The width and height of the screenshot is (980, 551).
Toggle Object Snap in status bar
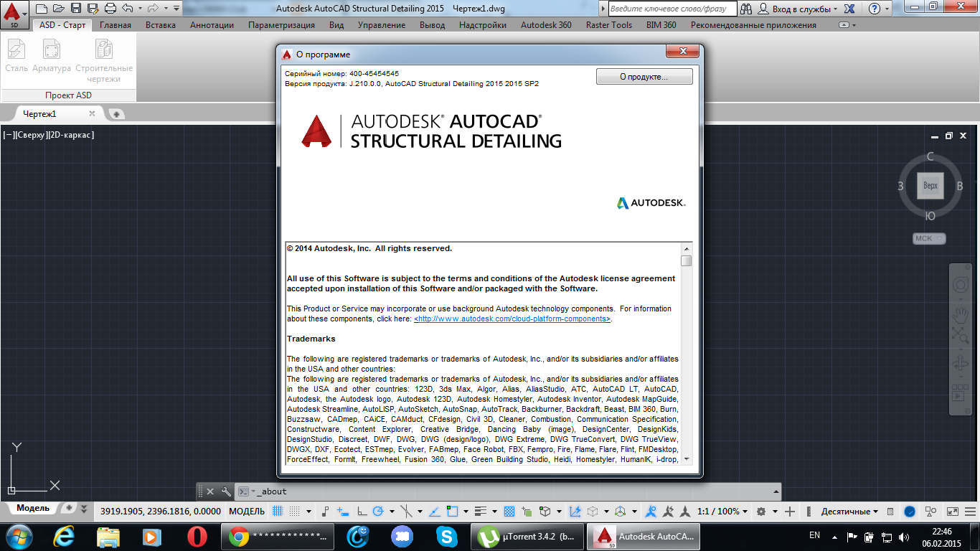click(452, 512)
